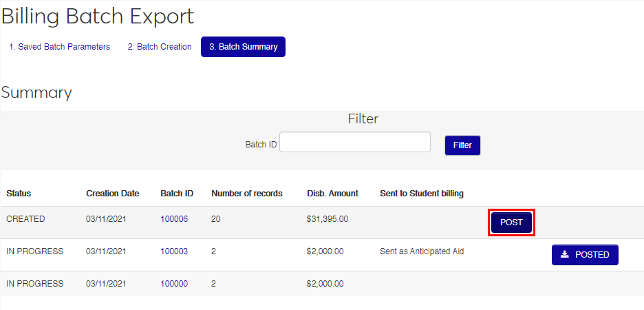Select the $31,395.00 amount cell
The height and width of the screenshot is (310, 644).
coord(328,219)
